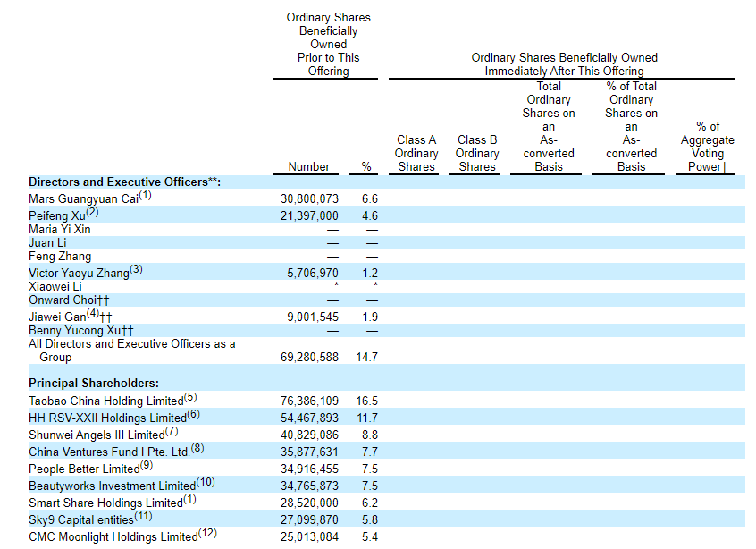Click the share number 30,800,073
The height and width of the screenshot is (549, 756).
point(309,198)
